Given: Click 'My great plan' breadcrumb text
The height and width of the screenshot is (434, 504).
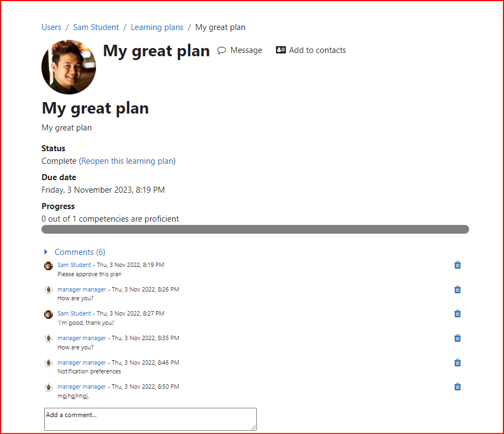Looking at the screenshot, I should point(220,27).
